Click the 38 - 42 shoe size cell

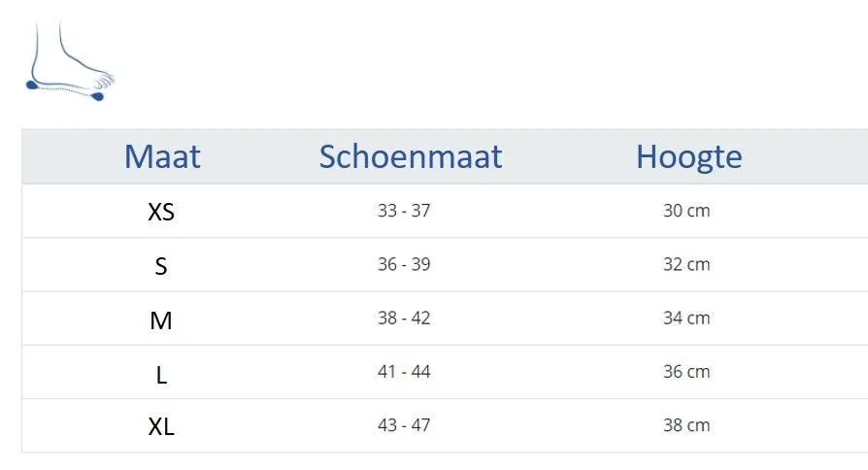(404, 318)
